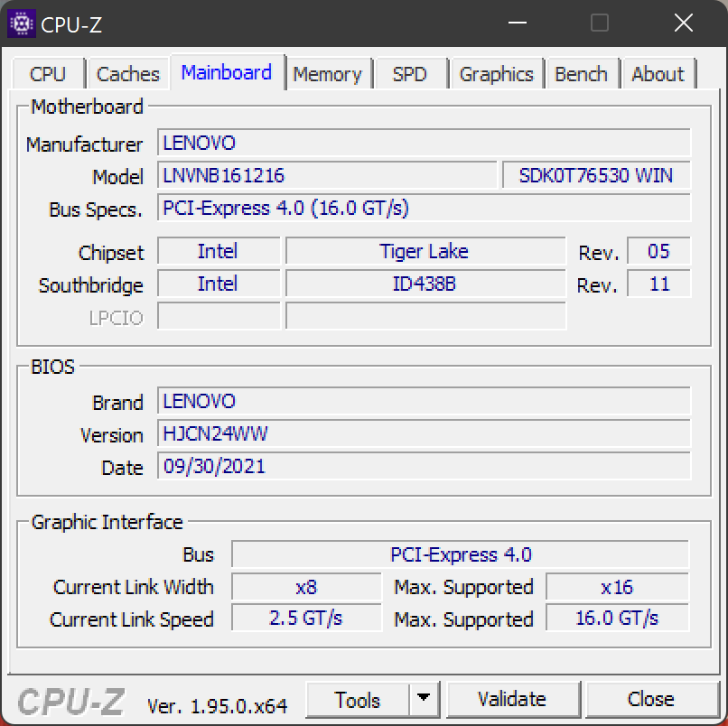Go to the Bench tab
The height and width of the screenshot is (726, 728).
pos(582,74)
